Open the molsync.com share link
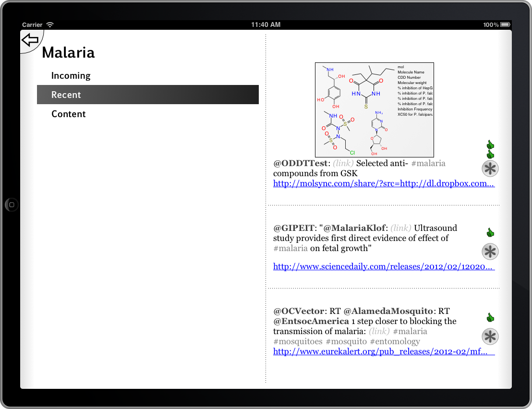Image resolution: width=532 pixels, height=409 pixels. tap(384, 183)
